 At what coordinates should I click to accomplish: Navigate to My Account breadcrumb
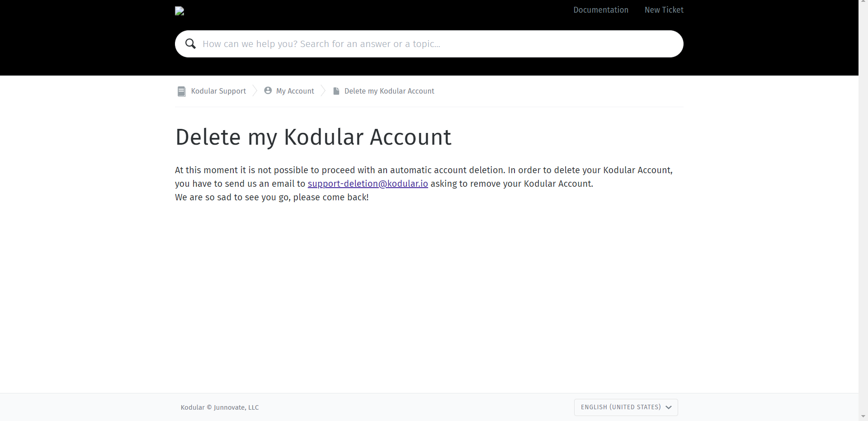[x=295, y=91]
